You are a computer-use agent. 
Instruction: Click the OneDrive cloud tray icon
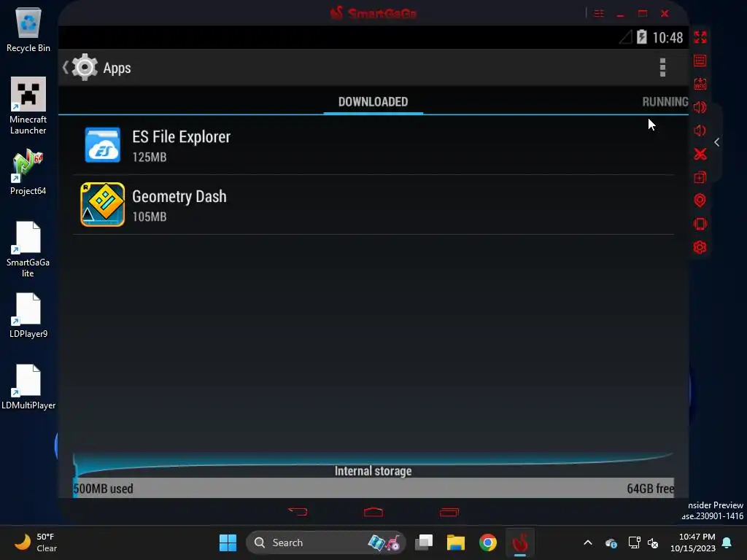click(611, 542)
